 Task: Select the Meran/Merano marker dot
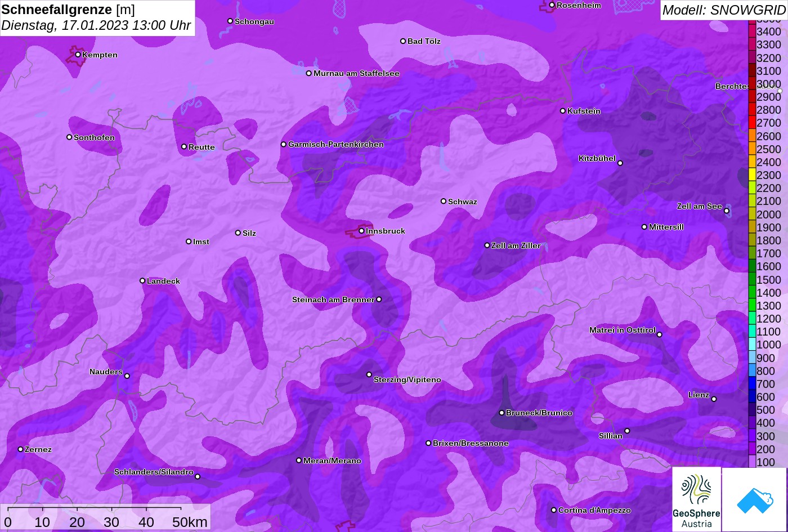click(299, 461)
